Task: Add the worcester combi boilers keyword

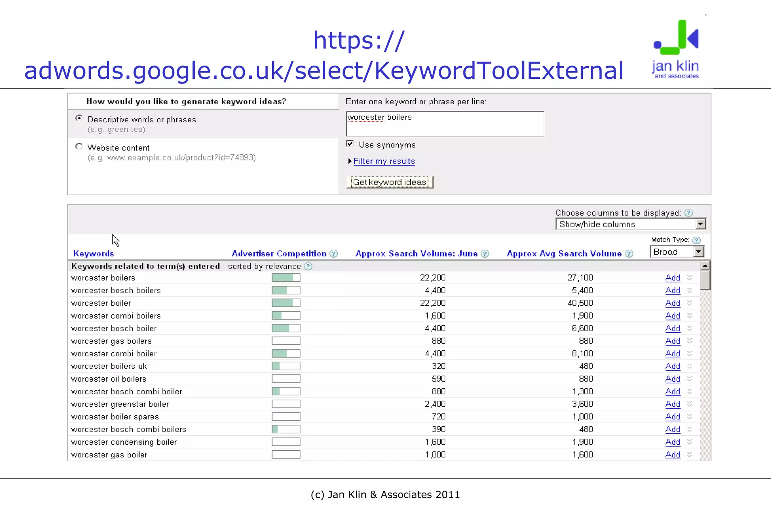Action: coord(673,316)
